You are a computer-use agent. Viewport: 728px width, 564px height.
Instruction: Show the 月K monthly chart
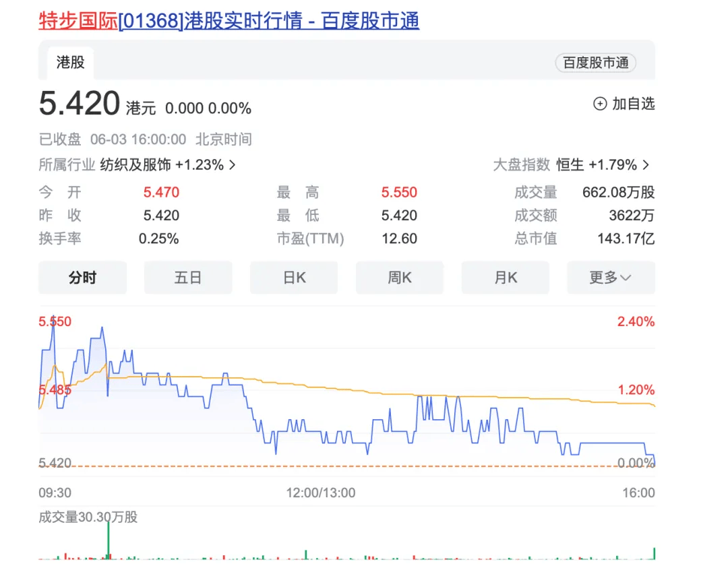click(x=505, y=278)
